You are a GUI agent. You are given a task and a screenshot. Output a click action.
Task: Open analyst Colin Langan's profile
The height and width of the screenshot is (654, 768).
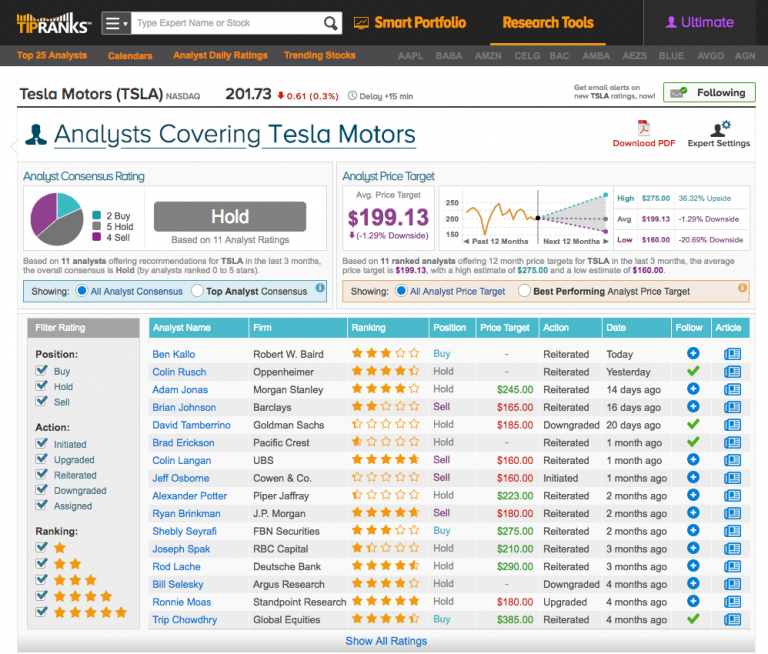click(x=181, y=460)
